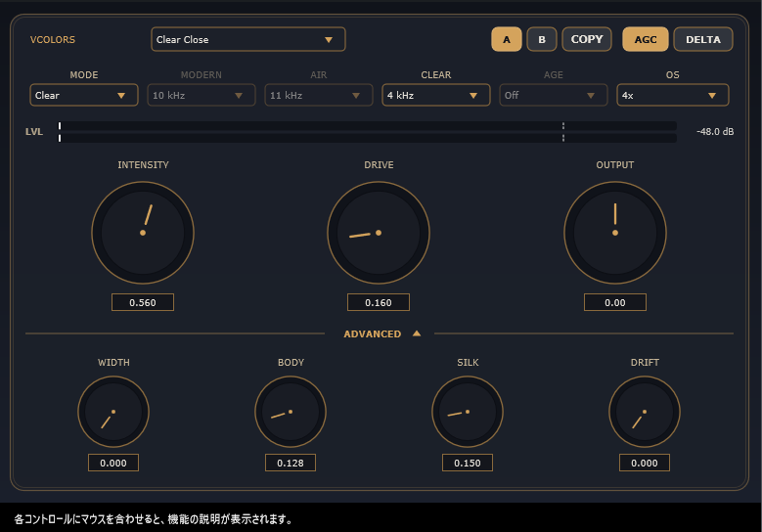This screenshot has width=762, height=532.
Task: Click the DRIVE knob
Action: (379, 233)
